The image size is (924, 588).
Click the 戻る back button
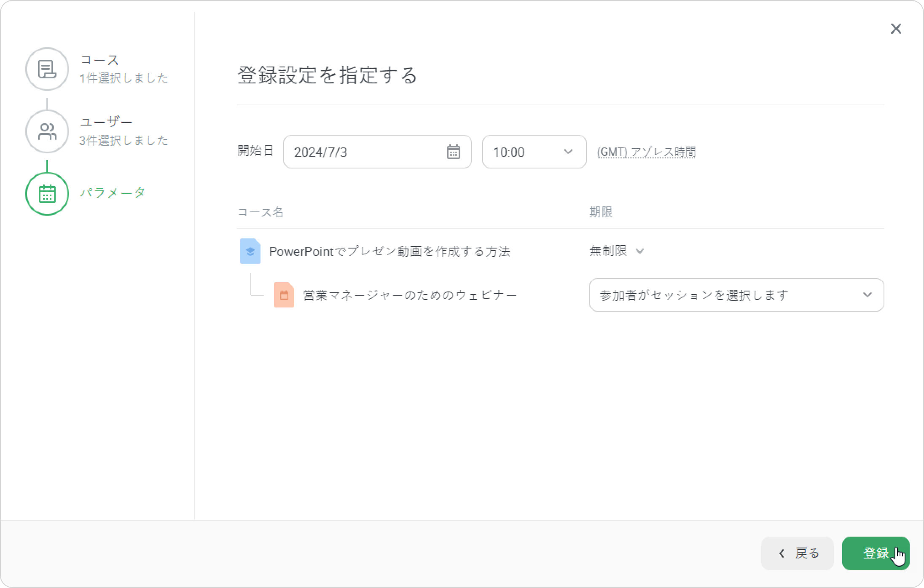[797, 553]
